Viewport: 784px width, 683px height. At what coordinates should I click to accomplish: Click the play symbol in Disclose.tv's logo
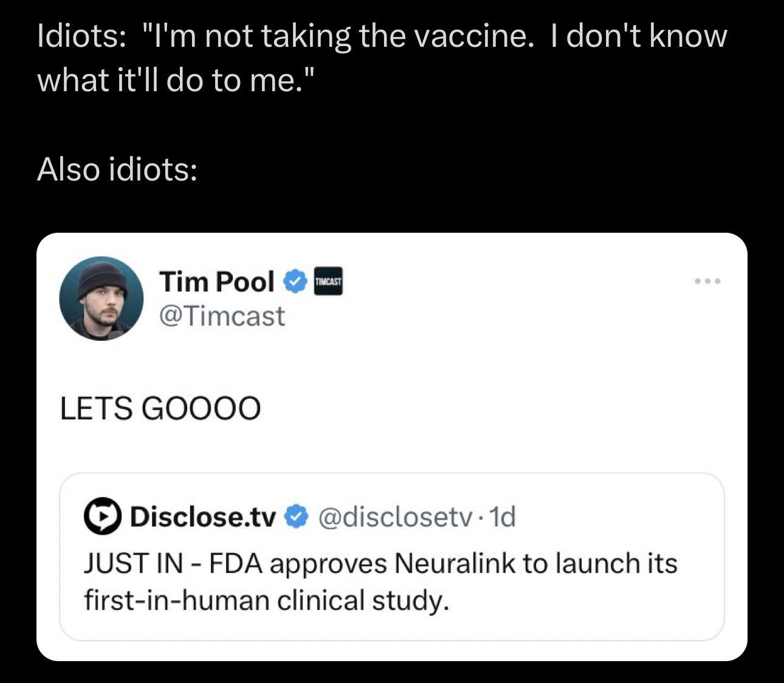click(x=105, y=517)
